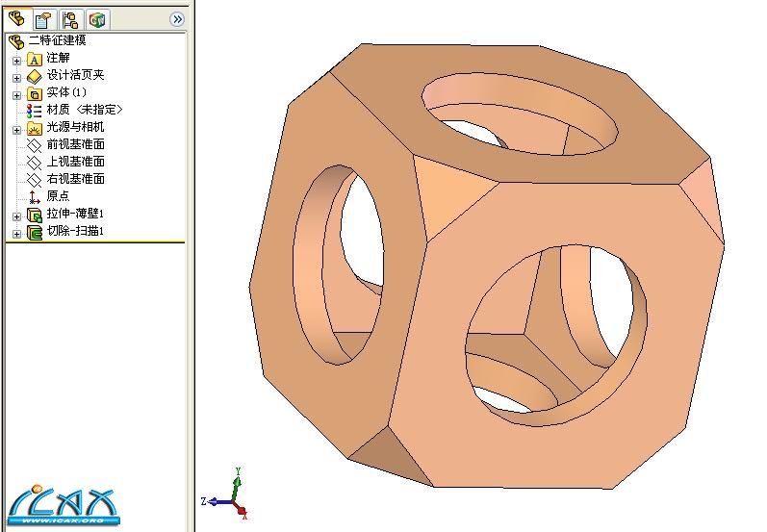Click the design binder icon 设计活页夹
Screen dimensions: 767x532
(x=35, y=77)
